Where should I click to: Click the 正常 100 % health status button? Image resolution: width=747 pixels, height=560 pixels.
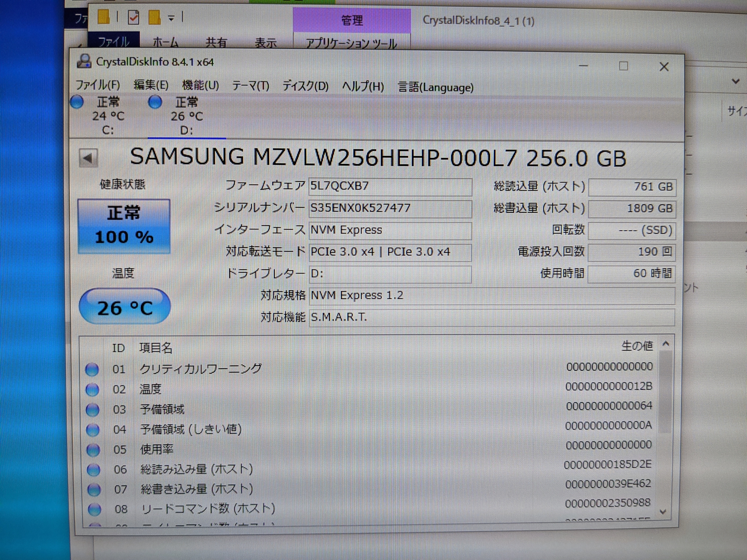pyautogui.click(x=124, y=226)
